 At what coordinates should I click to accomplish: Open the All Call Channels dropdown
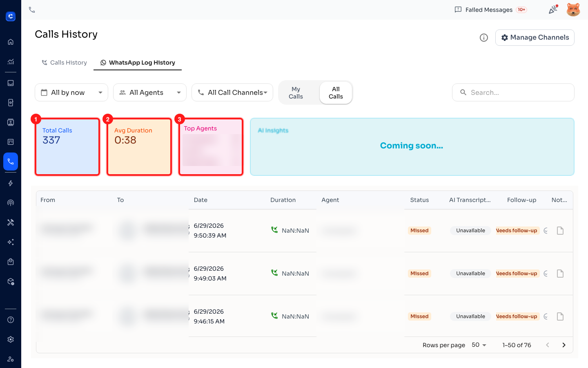coord(232,92)
